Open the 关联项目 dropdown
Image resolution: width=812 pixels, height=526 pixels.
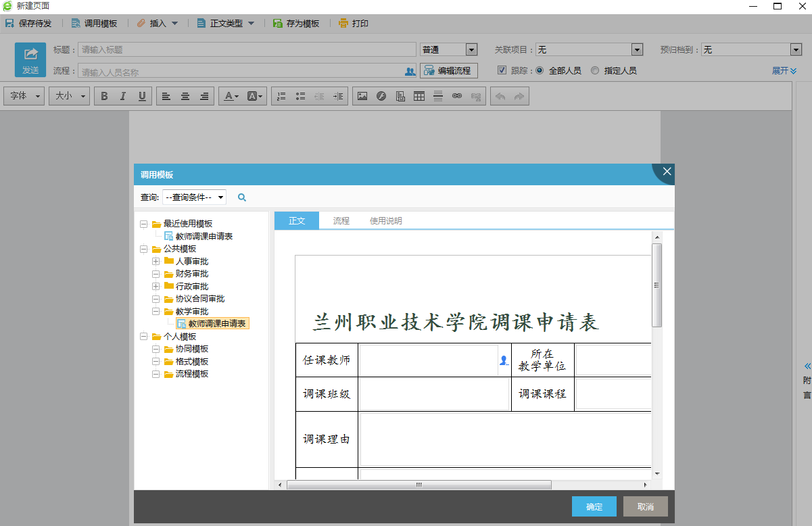589,49
